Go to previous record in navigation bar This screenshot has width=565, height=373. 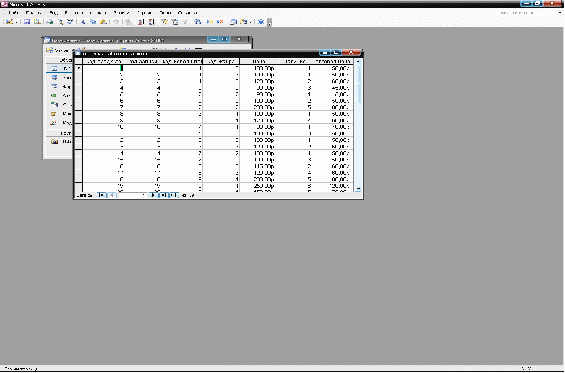(x=112, y=195)
